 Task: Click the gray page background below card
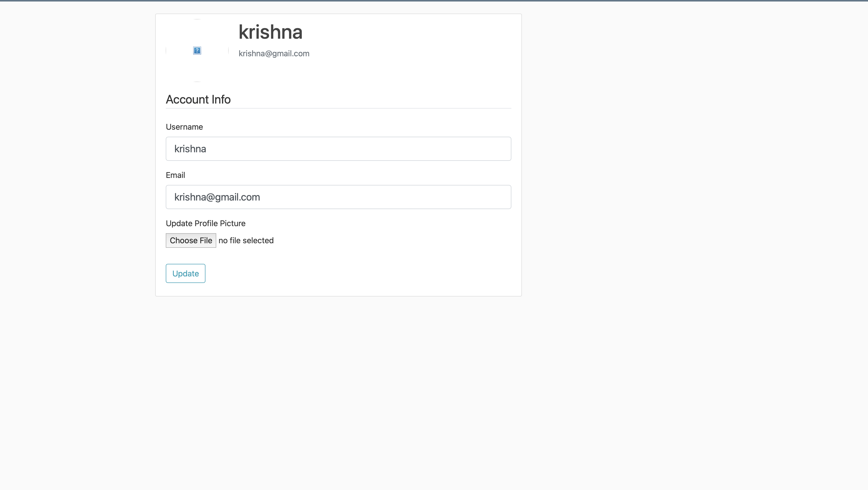pos(338,388)
